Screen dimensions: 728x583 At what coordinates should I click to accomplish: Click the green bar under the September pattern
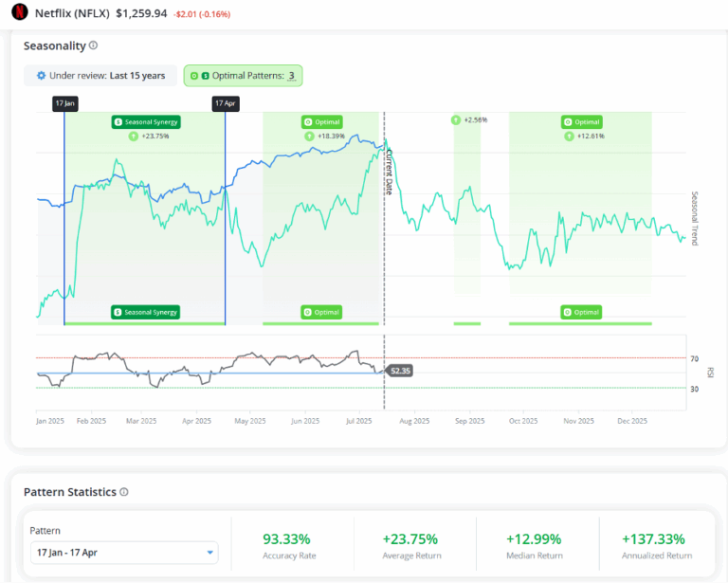467,323
